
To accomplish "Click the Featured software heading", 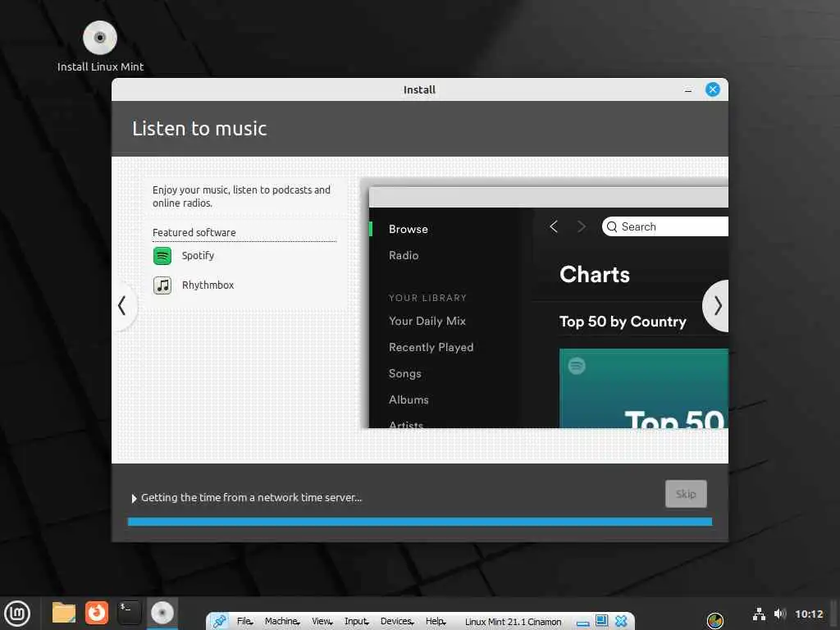I will point(194,232).
